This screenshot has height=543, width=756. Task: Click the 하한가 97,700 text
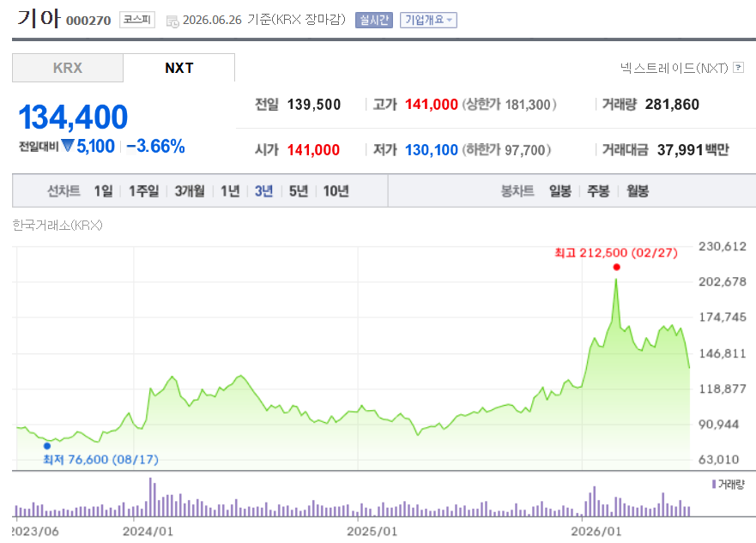(506, 150)
